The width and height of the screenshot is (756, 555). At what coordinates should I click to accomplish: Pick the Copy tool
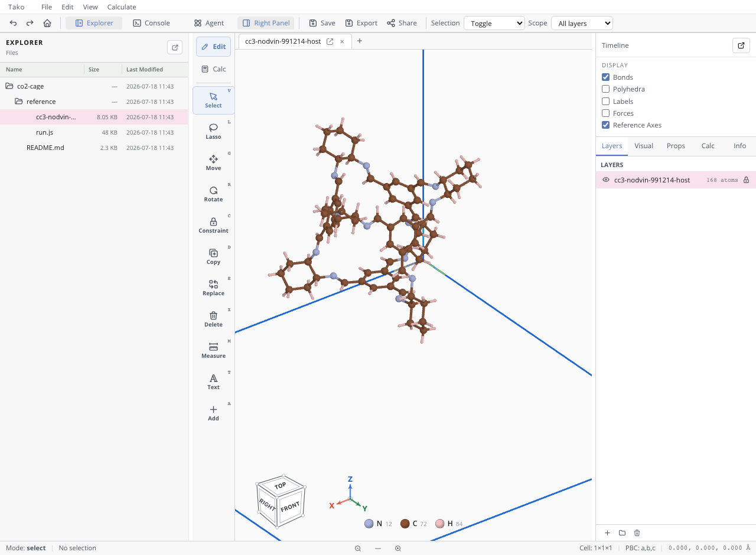(x=213, y=256)
